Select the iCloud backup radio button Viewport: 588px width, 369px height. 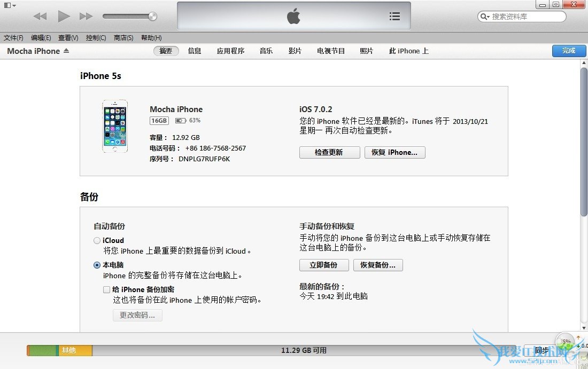coord(97,240)
